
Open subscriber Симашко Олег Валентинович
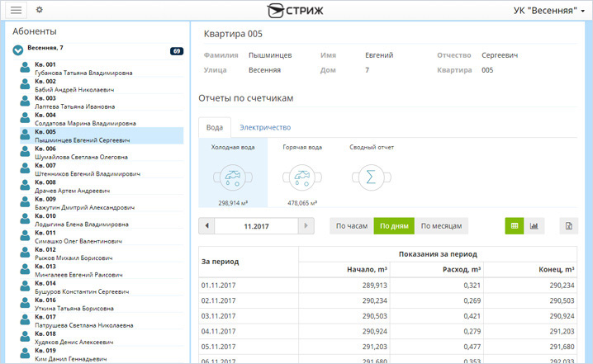(78, 241)
